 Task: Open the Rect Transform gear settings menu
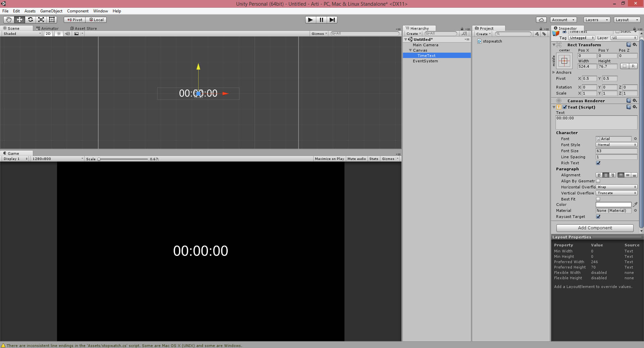pos(635,45)
